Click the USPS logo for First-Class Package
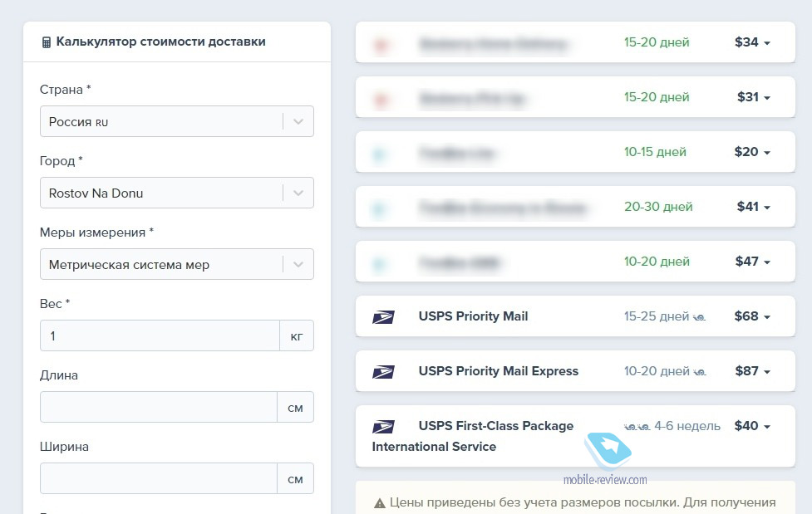812x514 pixels. [383, 427]
